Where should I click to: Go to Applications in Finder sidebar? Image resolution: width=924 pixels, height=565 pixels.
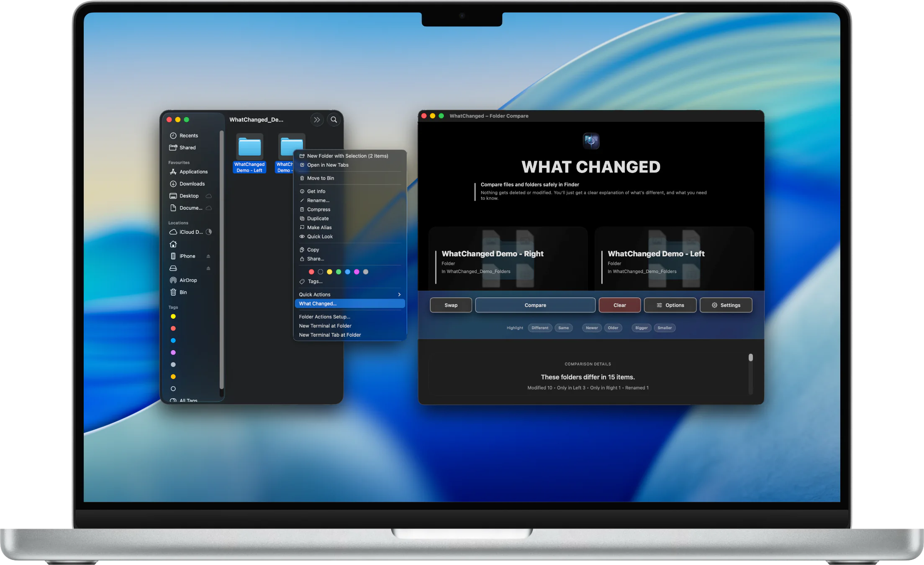[x=189, y=172]
